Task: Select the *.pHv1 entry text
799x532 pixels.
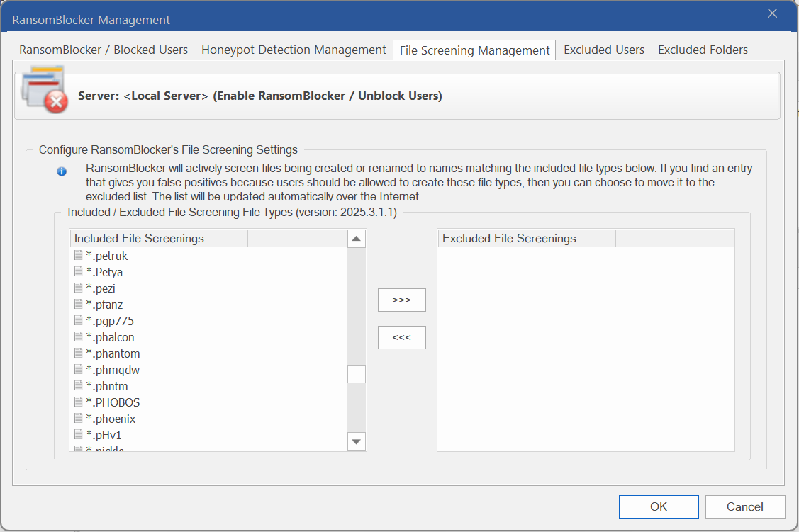Action: pos(104,435)
